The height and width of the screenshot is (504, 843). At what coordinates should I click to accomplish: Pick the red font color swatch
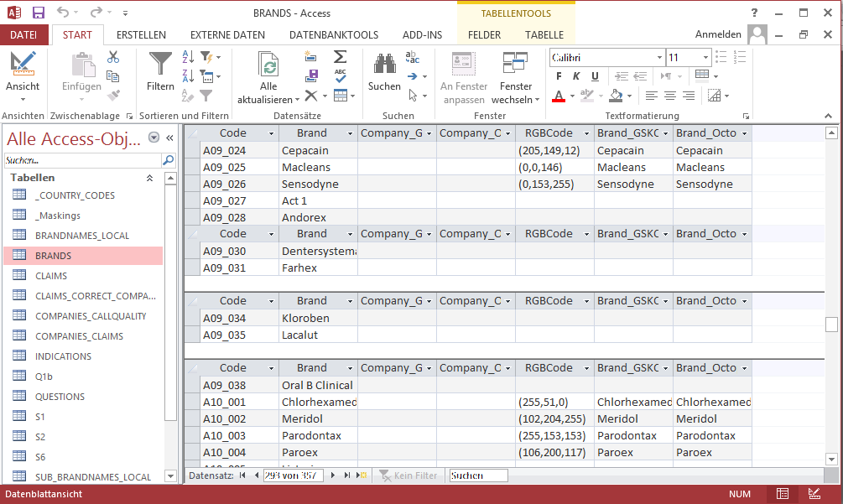pyautogui.click(x=559, y=96)
